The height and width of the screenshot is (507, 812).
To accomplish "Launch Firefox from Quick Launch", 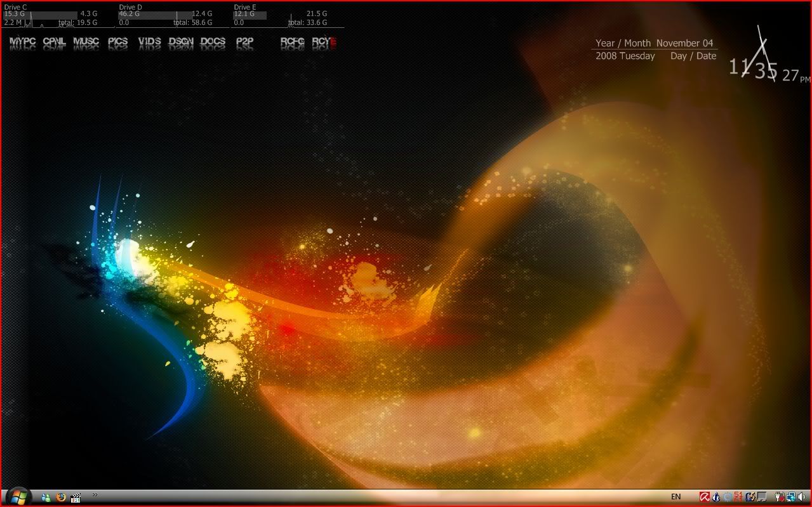I will click(x=61, y=497).
